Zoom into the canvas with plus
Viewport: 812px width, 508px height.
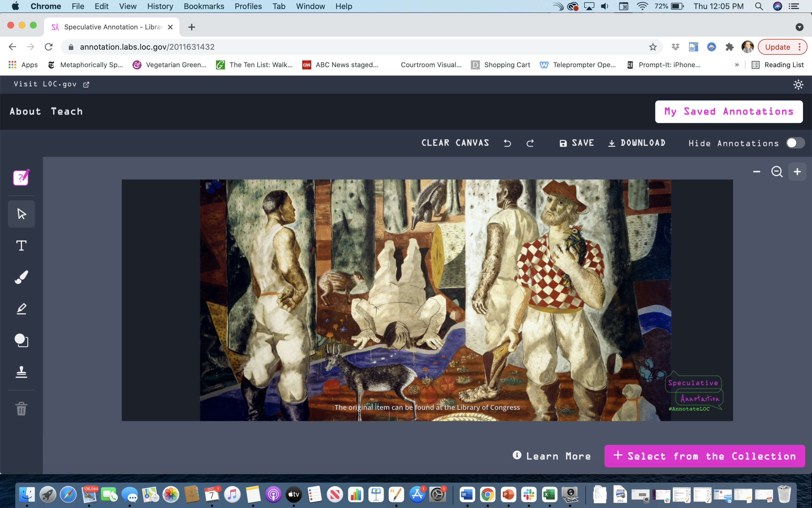(797, 172)
